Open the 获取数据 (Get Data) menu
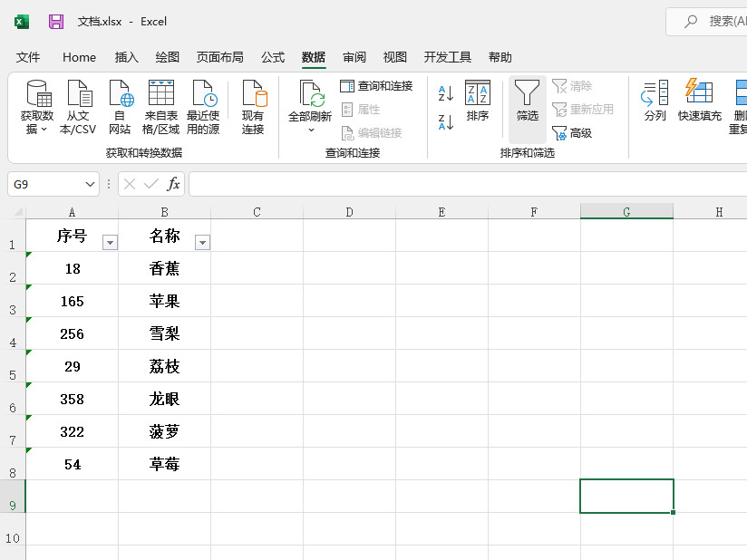The image size is (747, 560). point(36,107)
